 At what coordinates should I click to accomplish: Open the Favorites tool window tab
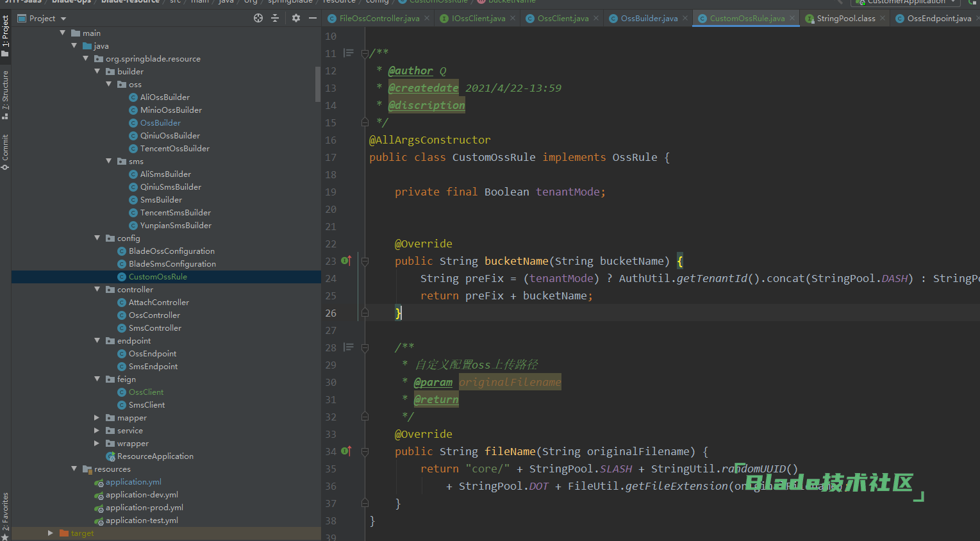point(5,517)
